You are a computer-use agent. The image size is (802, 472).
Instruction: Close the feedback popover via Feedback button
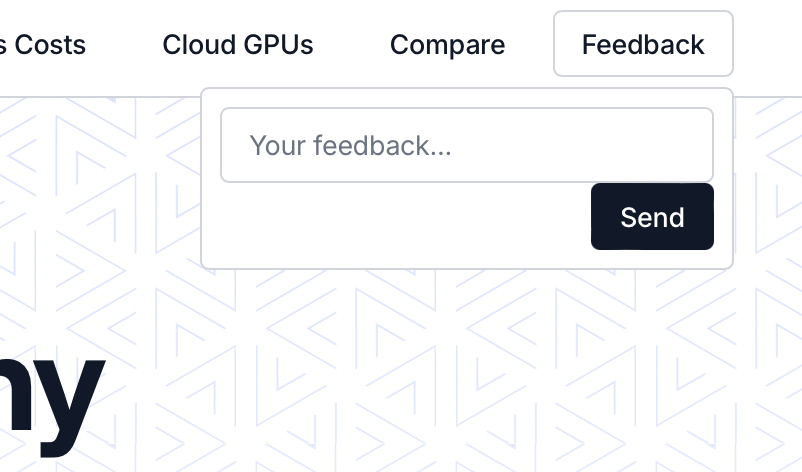point(643,44)
